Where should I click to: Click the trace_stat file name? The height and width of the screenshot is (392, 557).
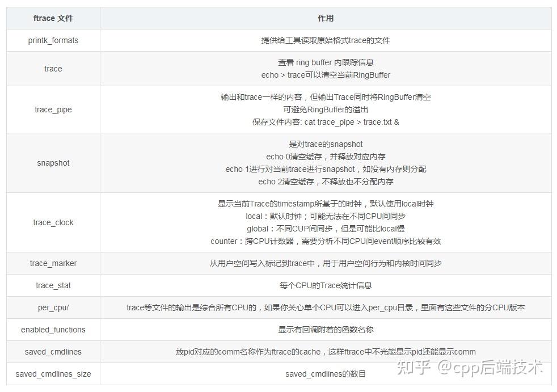coord(53,285)
